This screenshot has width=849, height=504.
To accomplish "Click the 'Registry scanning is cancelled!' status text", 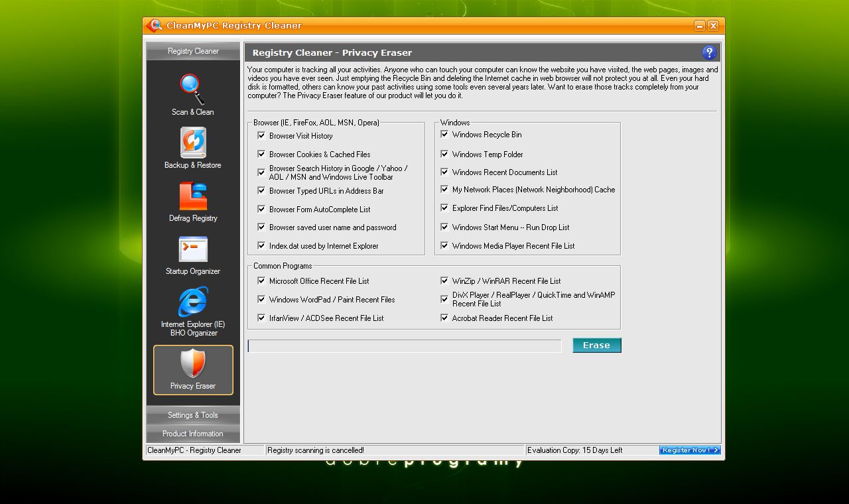I will pos(316,450).
